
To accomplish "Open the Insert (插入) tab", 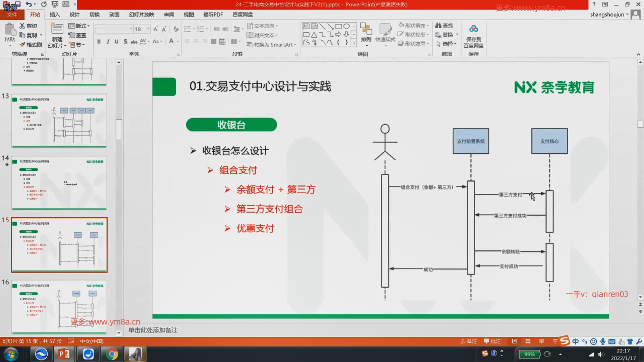I will point(55,14).
